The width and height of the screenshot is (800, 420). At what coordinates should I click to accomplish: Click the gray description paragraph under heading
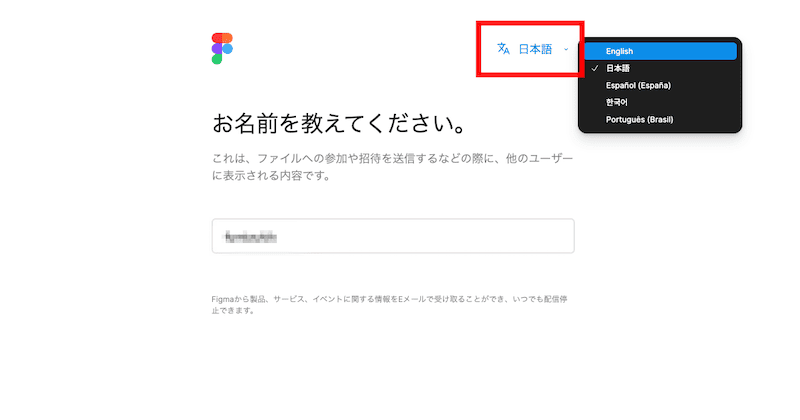(x=392, y=167)
